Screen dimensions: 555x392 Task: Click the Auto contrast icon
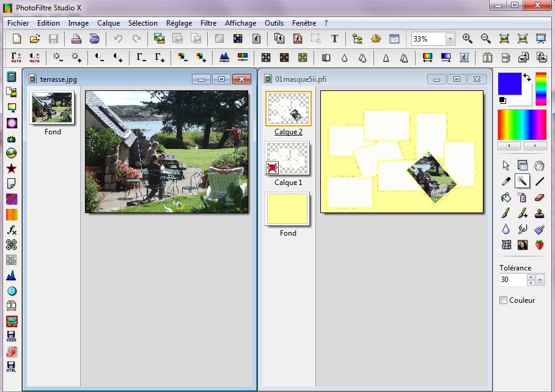click(x=34, y=57)
